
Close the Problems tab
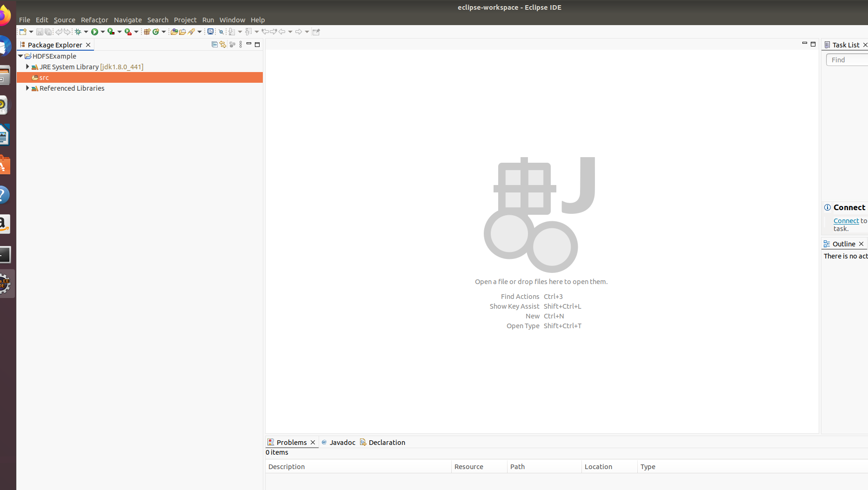[313, 442]
